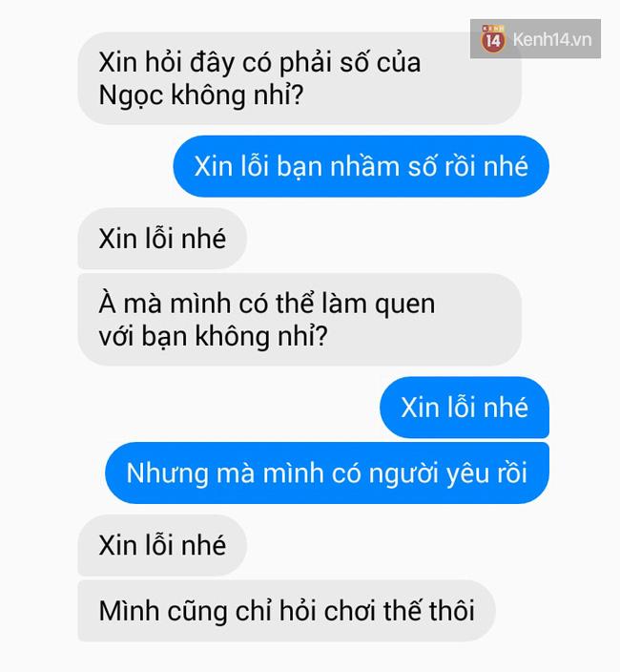Click the word 'phải' in the first message
Screen dimensions: 620x672
pos(305,63)
